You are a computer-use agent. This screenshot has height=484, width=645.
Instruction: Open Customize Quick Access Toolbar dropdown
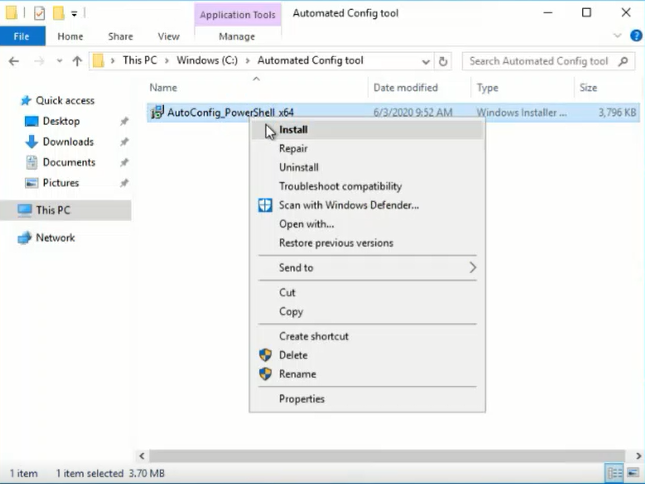(74, 14)
